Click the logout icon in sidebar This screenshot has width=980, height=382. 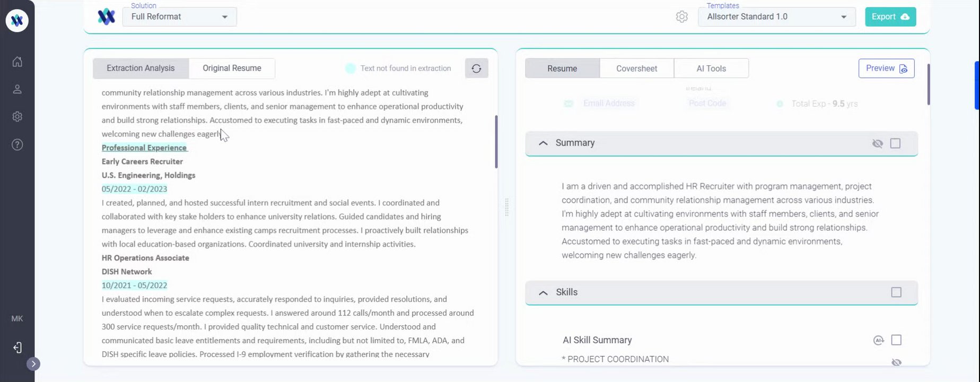pos(17,348)
